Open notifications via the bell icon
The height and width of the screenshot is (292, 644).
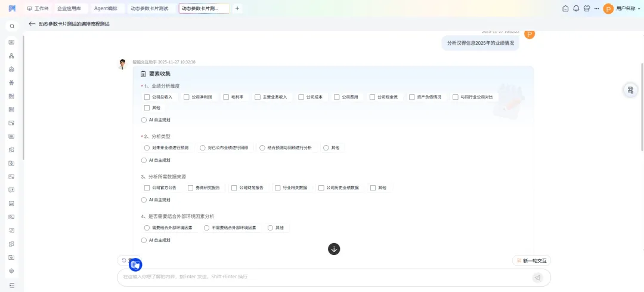(576, 8)
